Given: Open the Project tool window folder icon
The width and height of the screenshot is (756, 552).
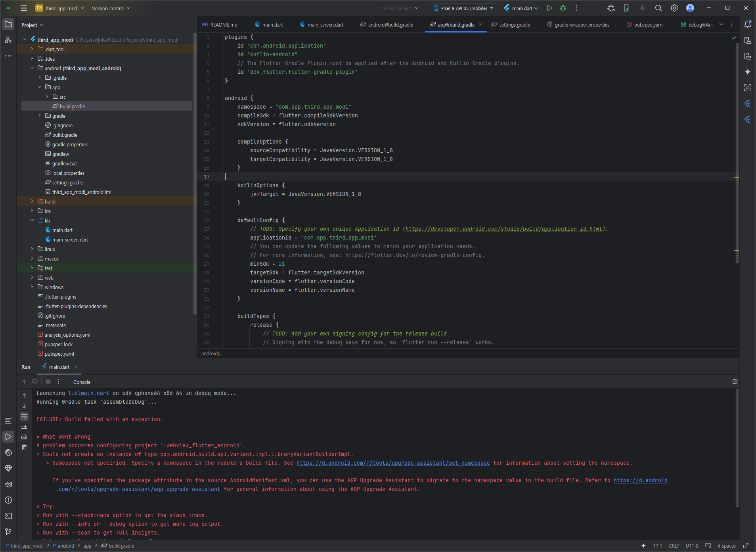Looking at the screenshot, I should pyautogui.click(x=8, y=24).
